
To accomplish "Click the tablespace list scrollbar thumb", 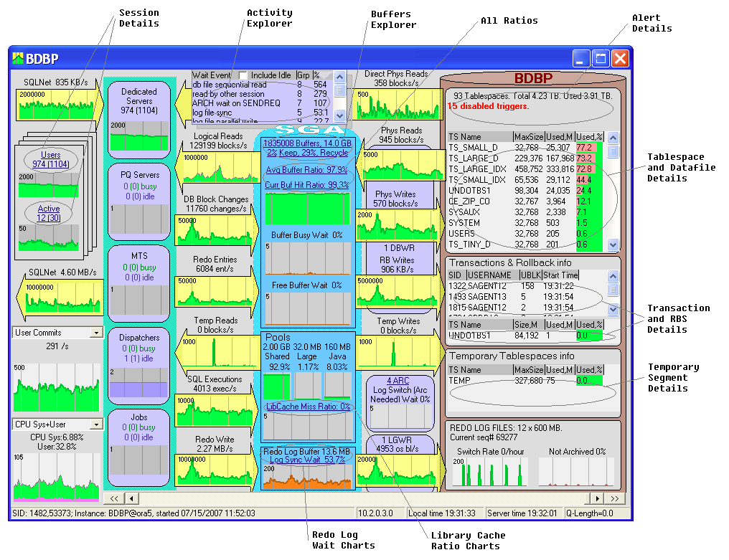I will point(613,151).
